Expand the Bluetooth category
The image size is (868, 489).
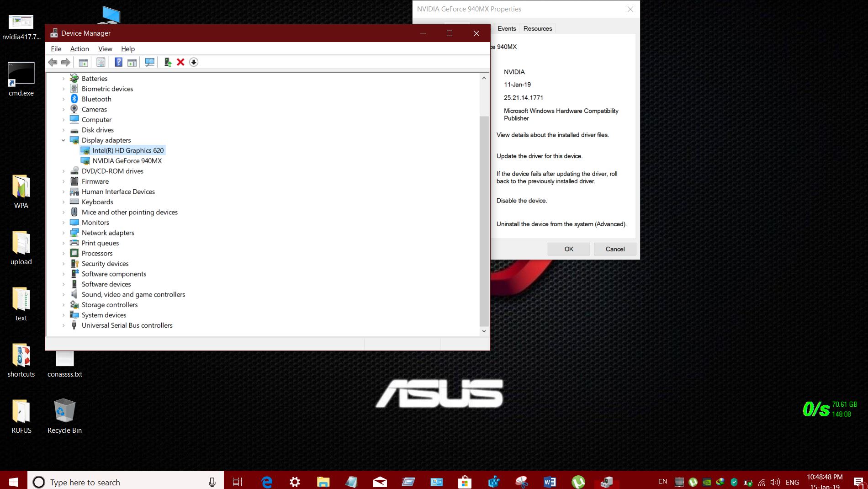(64, 99)
